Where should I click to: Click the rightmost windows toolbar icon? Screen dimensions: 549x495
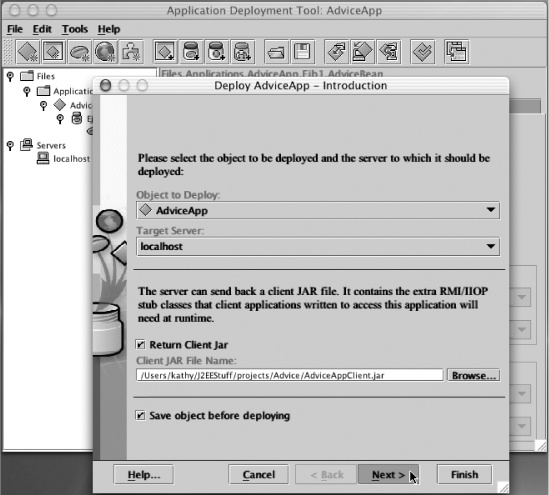pos(456,52)
